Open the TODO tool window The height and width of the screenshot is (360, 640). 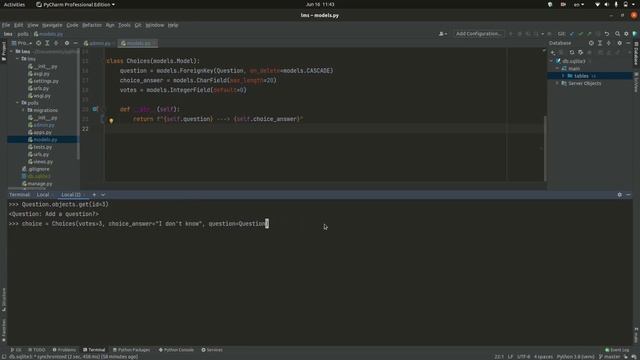point(37,350)
